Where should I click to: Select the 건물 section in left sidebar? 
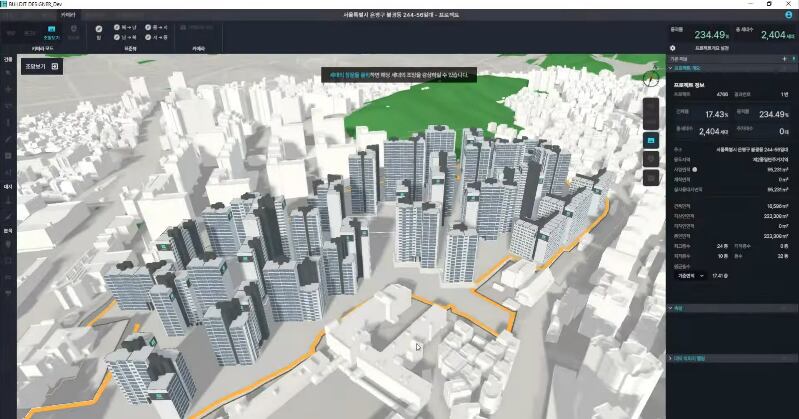coord(7,59)
